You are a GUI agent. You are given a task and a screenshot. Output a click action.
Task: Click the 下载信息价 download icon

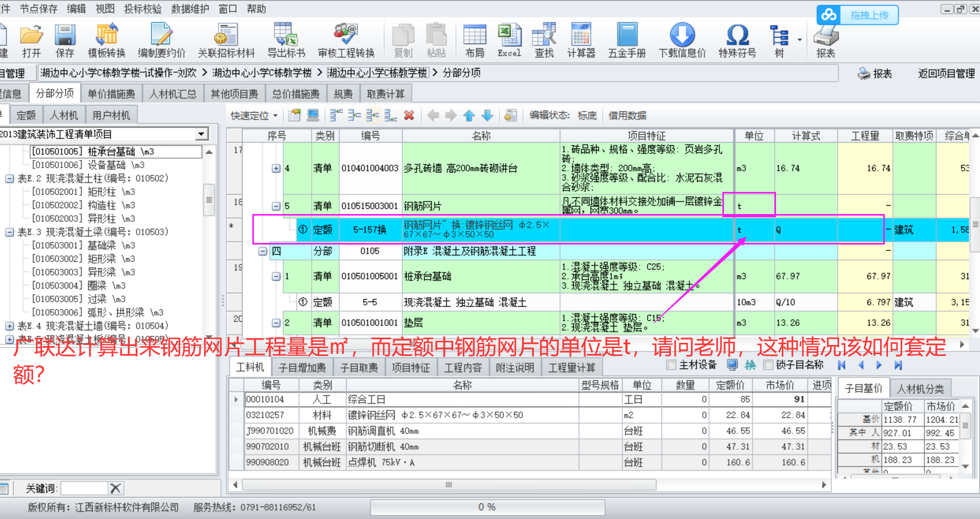[x=682, y=40]
